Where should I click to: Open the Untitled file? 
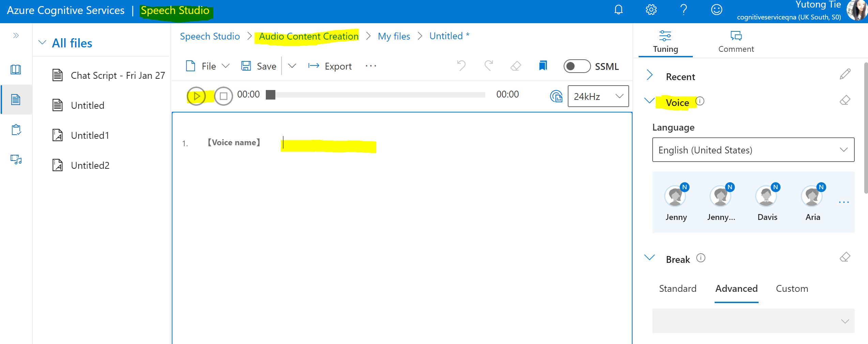point(78,105)
